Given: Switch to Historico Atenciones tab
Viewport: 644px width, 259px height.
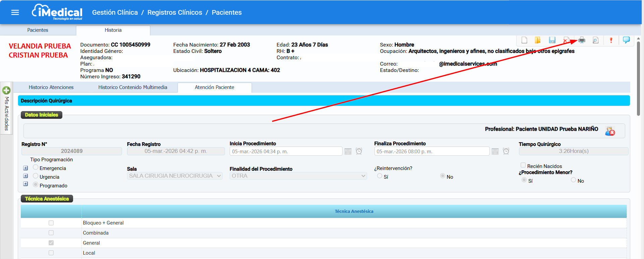Looking at the screenshot, I should pyautogui.click(x=51, y=87).
